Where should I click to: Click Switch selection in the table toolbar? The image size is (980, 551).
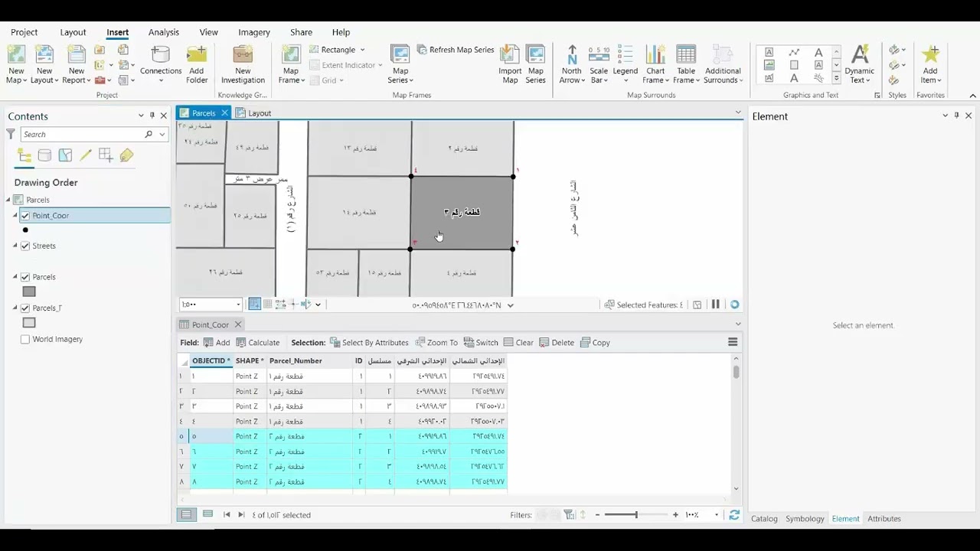point(481,343)
